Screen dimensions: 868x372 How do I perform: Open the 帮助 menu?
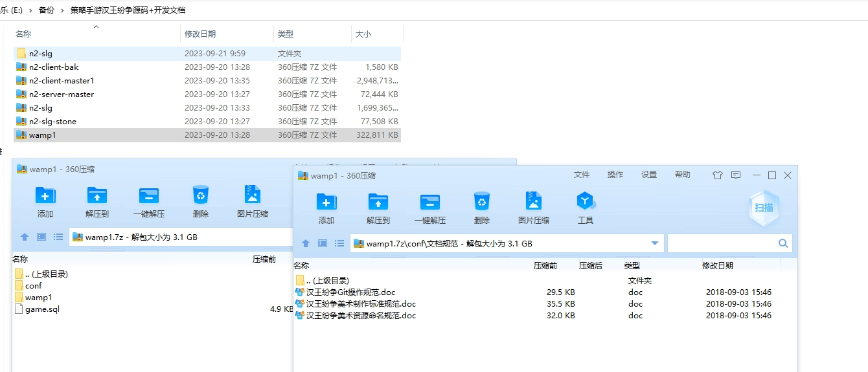point(683,175)
